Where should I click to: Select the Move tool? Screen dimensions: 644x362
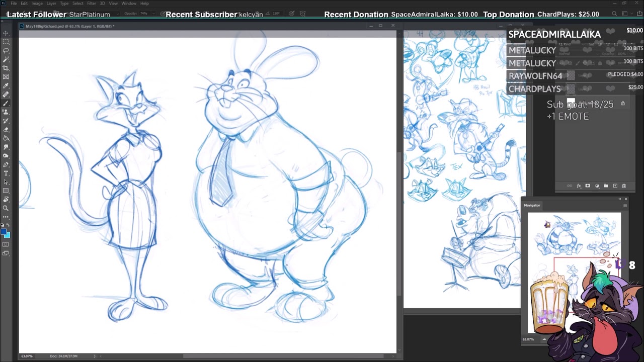6,33
